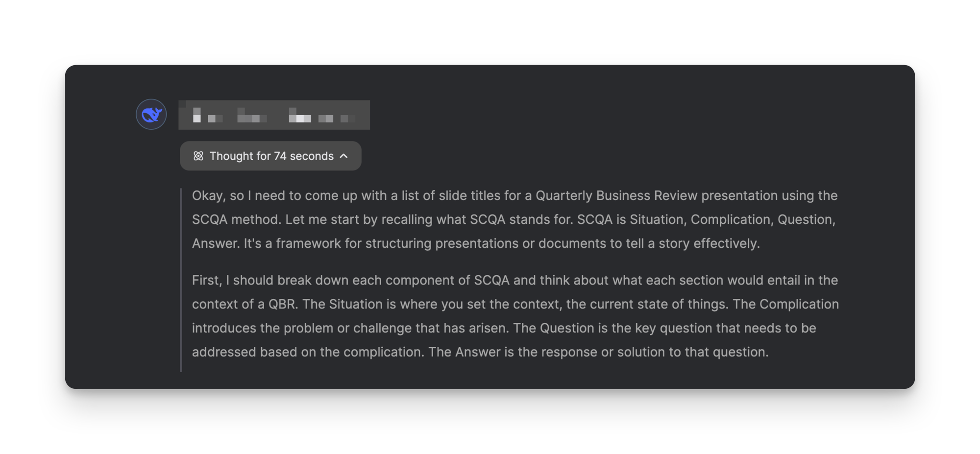
Task: Click the words "presentation using the"
Action: (769, 196)
